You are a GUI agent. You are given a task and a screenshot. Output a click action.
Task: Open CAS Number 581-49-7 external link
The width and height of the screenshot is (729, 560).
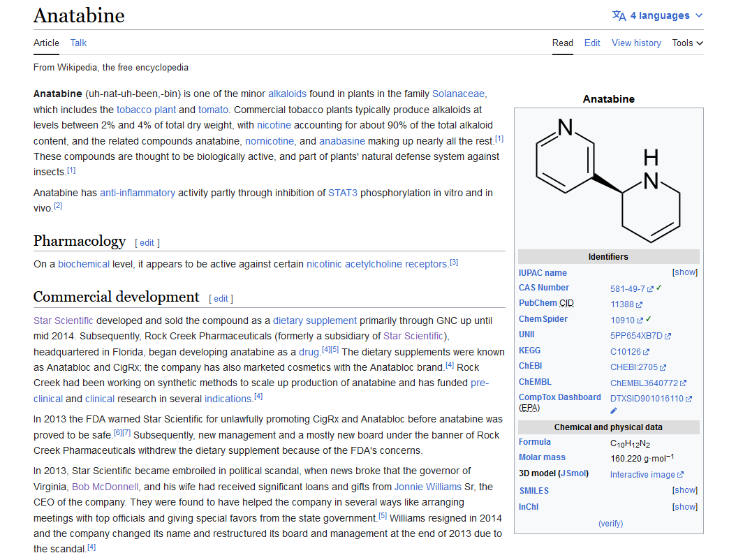tap(632, 288)
